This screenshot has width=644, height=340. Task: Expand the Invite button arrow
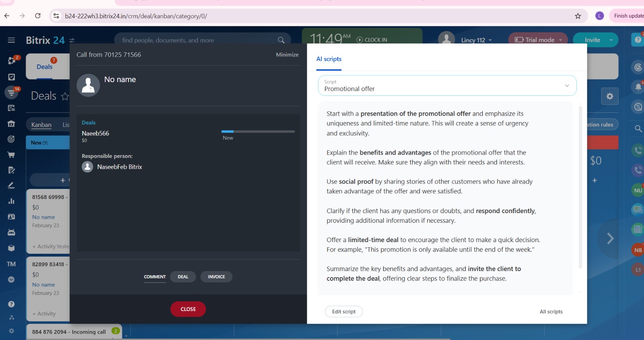point(611,40)
